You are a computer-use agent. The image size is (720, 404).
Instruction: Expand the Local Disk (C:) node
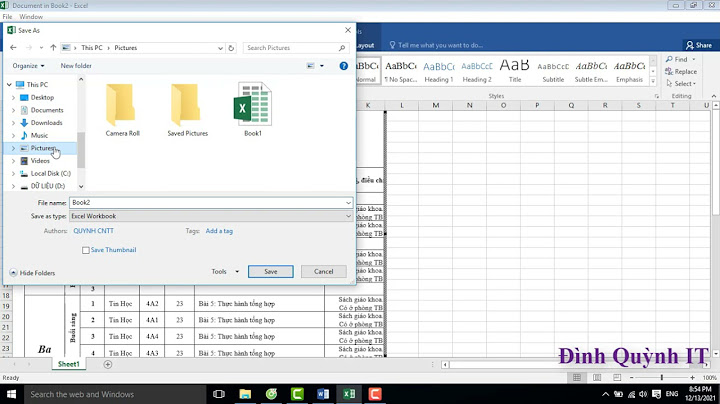pyautogui.click(x=13, y=174)
